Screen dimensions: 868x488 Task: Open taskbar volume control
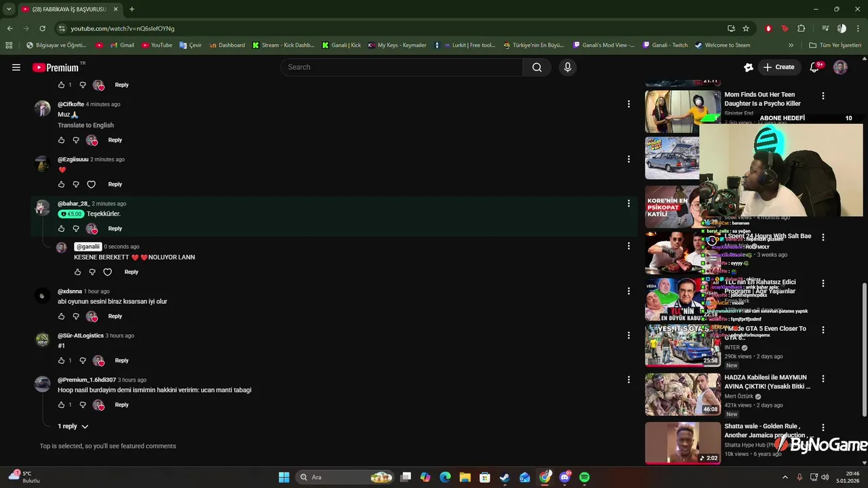[x=825, y=477]
